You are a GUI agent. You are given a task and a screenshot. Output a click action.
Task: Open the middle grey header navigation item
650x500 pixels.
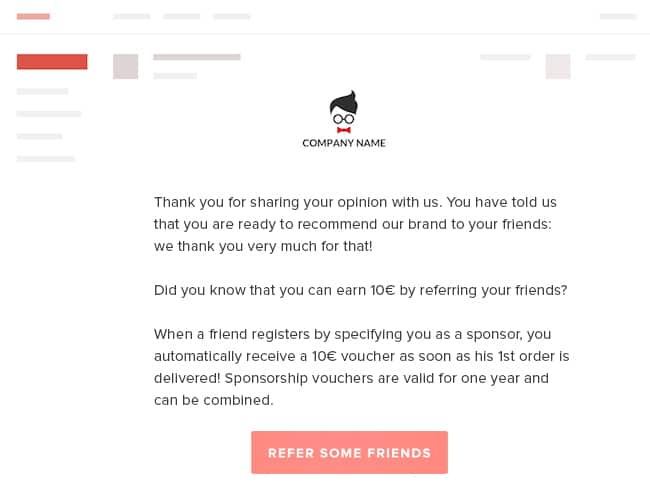pyautogui.click(x=182, y=17)
